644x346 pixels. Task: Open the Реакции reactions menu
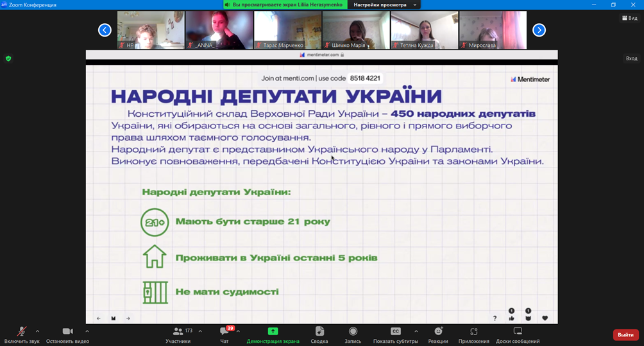click(438, 334)
